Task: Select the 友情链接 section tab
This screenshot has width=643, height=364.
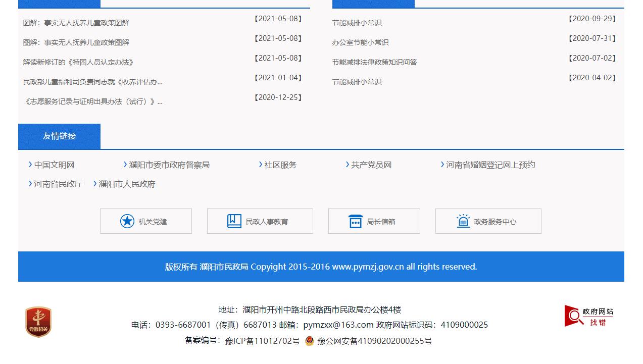Action: 59,136
